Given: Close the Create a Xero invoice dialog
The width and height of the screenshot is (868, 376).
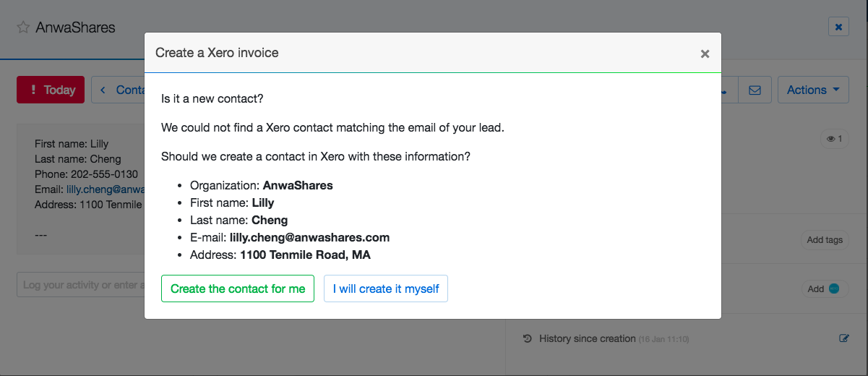Looking at the screenshot, I should click(705, 54).
